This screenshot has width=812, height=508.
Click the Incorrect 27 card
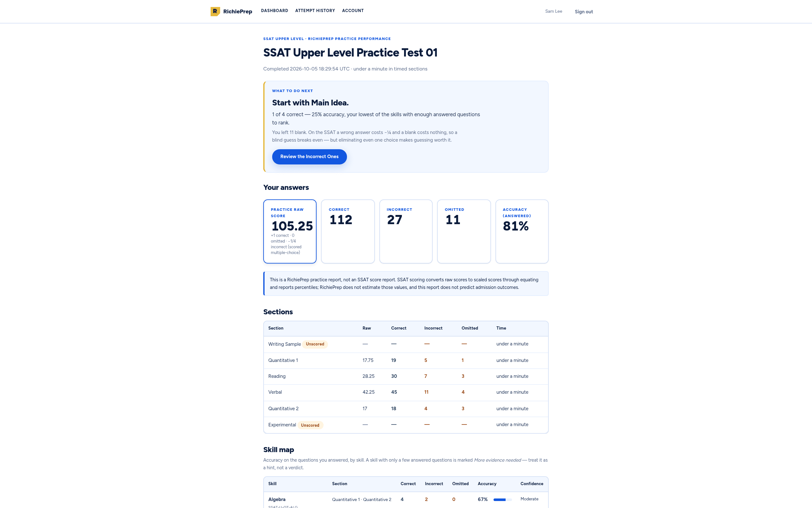[406, 231]
